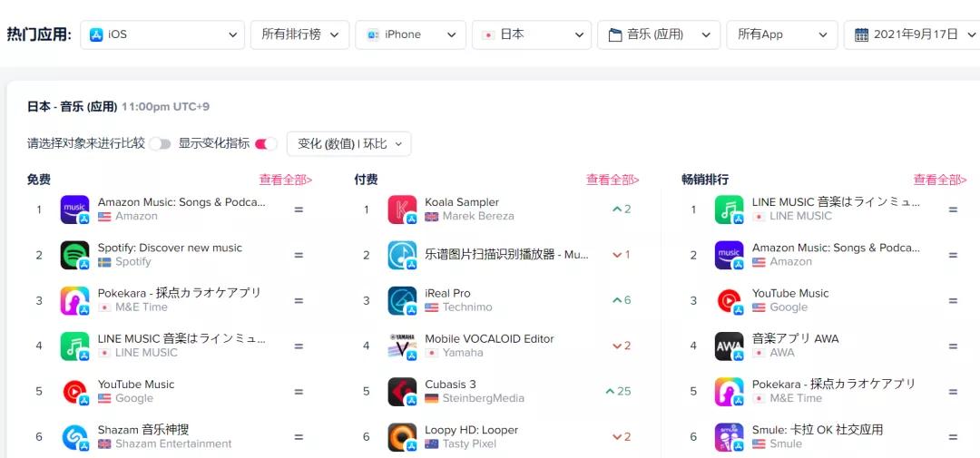Open Amazon Music icon in 畅销排行 chart
This screenshot has width=980, height=458.
coord(730,255)
